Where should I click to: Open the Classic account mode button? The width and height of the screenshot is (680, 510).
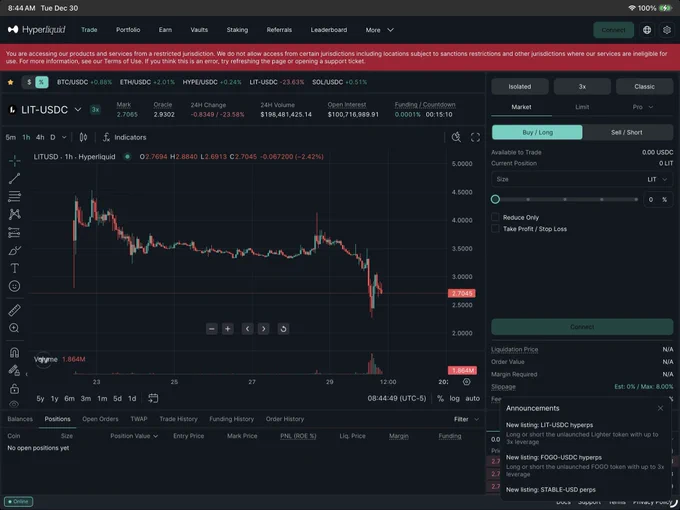[644, 86]
